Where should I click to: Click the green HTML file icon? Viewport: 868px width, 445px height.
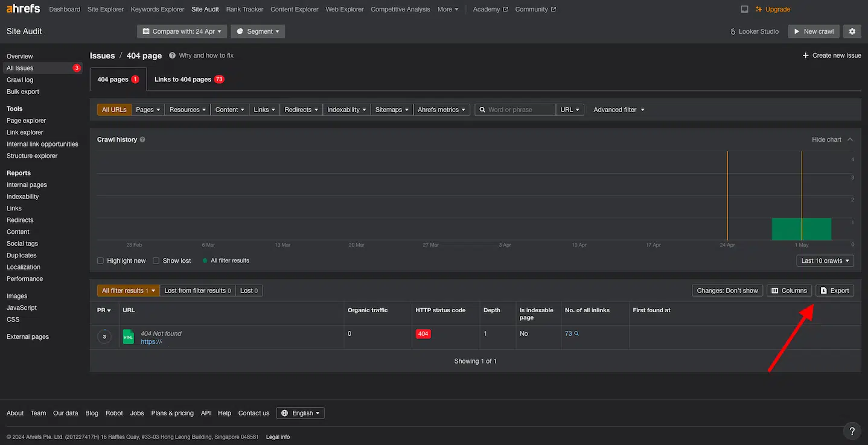tap(128, 336)
